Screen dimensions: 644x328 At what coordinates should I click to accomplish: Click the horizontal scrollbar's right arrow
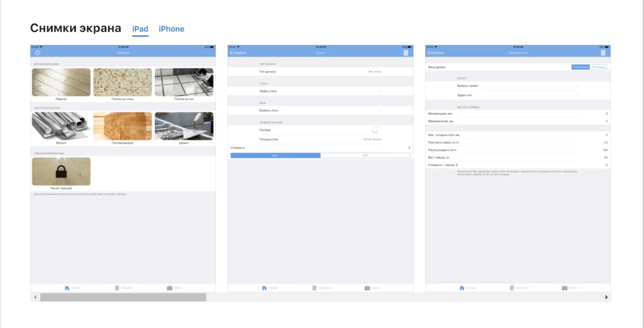coord(606,297)
